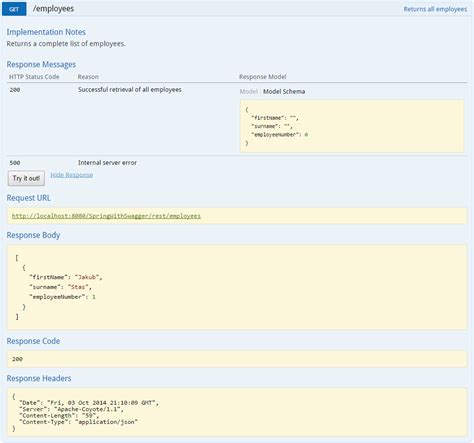Click the 'Try it out!' button
Screen dimensions: 474x443
coord(26,178)
